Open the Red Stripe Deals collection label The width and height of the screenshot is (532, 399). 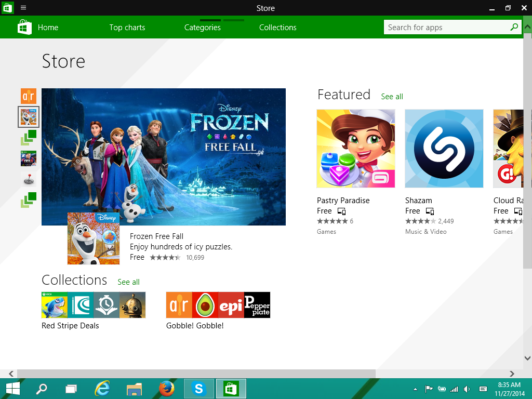70,326
